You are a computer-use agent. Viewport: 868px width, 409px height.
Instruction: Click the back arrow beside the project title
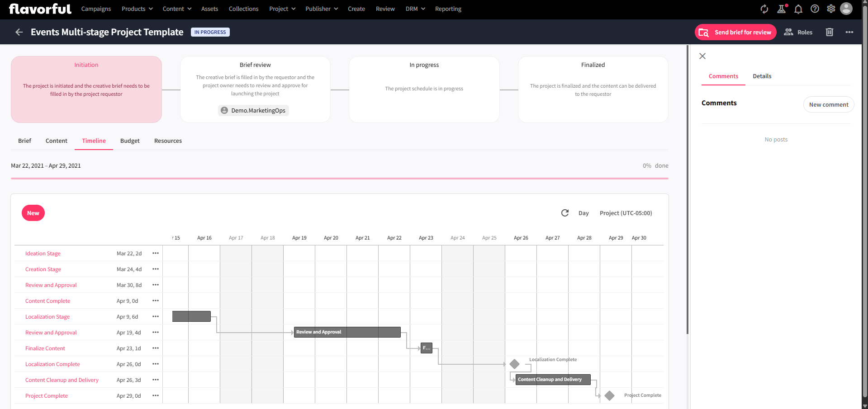pyautogui.click(x=19, y=32)
